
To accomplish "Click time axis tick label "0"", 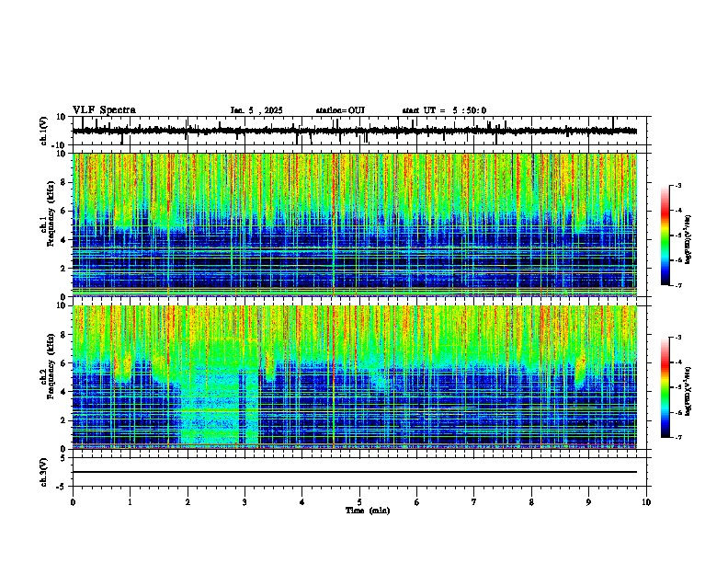I will point(73,502).
